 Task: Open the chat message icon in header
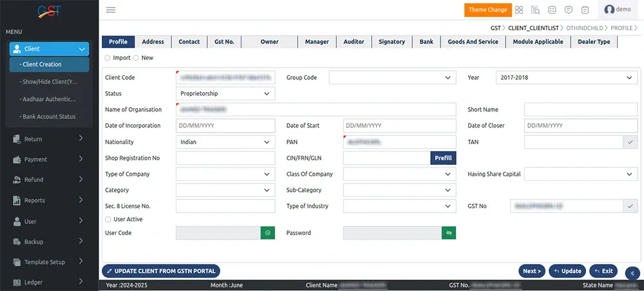coord(569,10)
